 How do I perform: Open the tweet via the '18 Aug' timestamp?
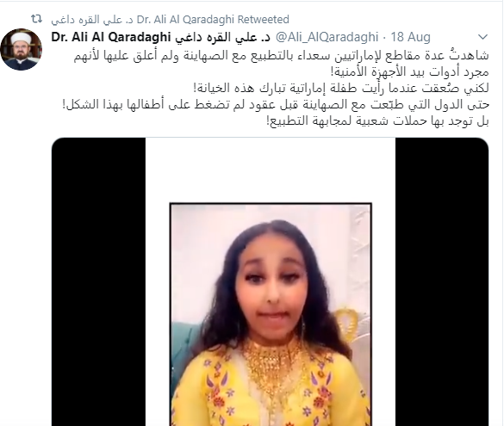point(410,37)
